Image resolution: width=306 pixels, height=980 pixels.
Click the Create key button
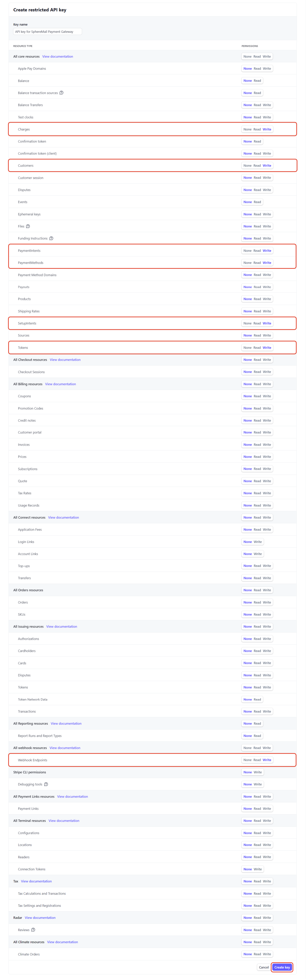coord(282,967)
